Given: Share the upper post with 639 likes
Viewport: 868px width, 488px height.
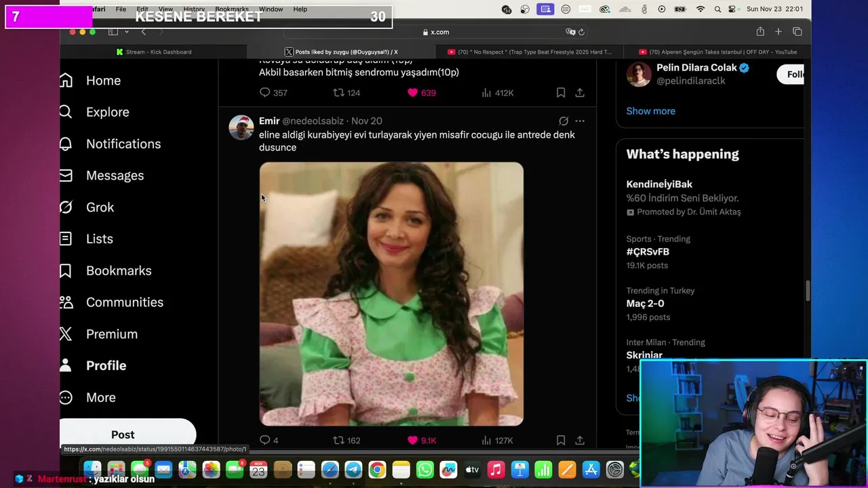Looking at the screenshot, I should coord(580,92).
